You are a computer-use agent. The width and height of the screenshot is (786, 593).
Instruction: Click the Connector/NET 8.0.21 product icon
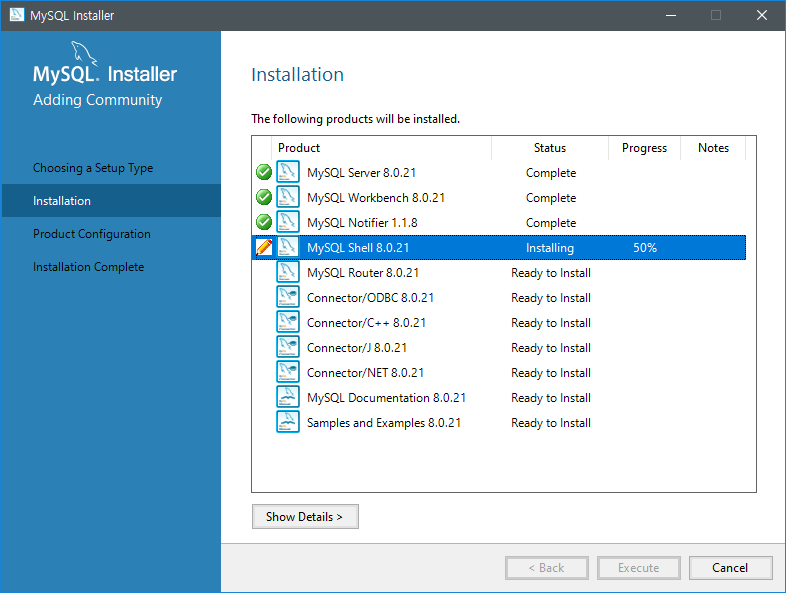pyautogui.click(x=288, y=372)
